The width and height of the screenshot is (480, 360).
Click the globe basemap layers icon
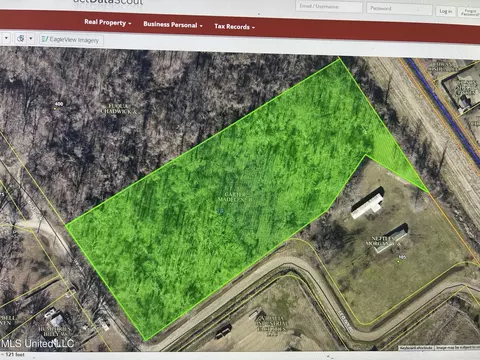[x=21, y=39]
